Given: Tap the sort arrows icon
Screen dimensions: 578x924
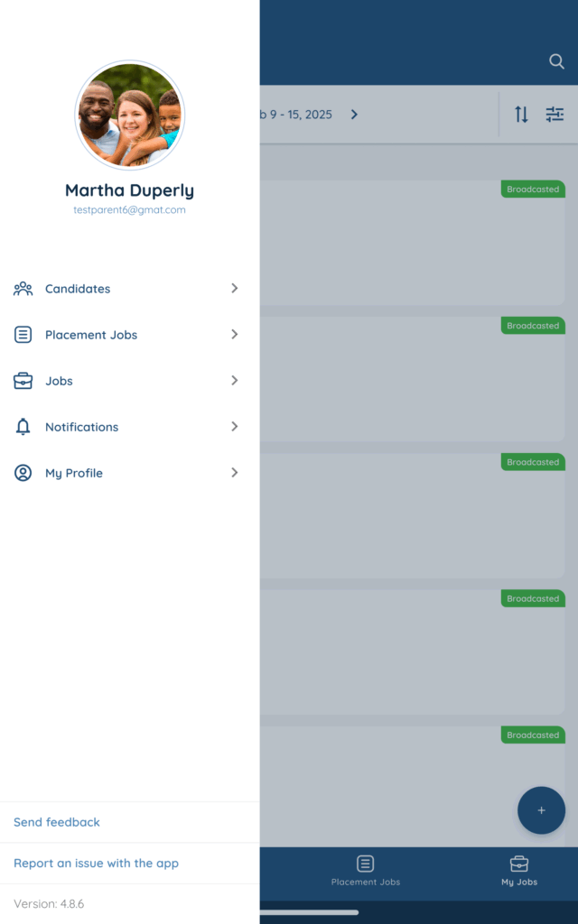Looking at the screenshot, I should click(x=521, y=115).
